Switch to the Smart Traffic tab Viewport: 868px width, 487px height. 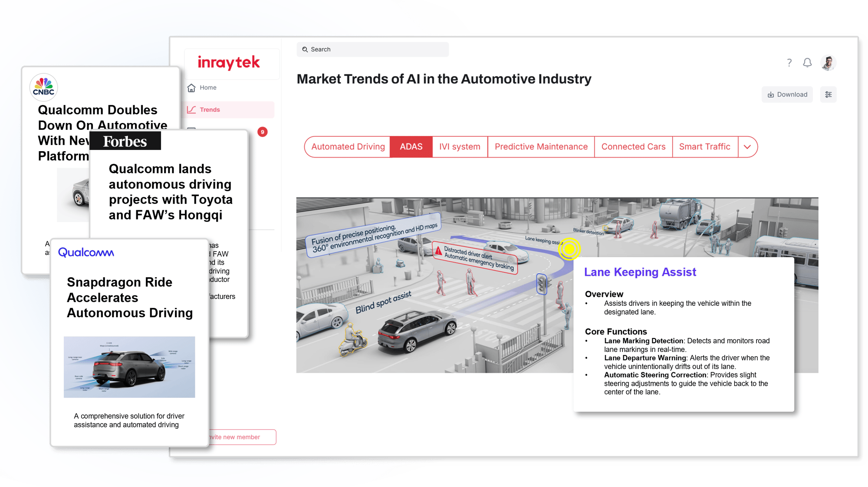704,147
